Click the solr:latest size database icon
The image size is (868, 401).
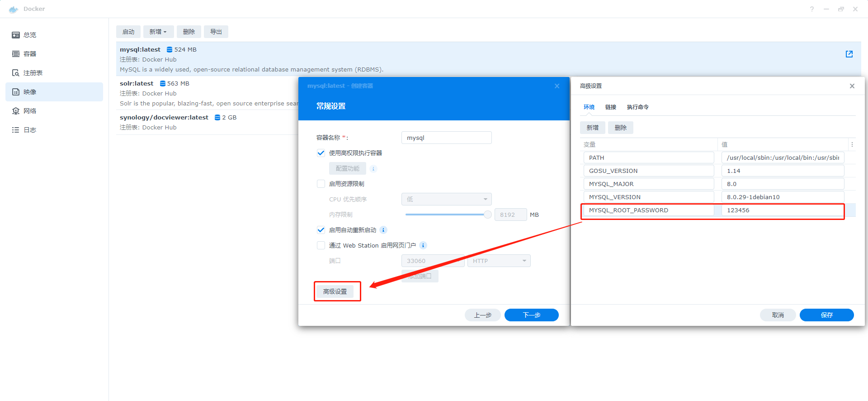tap(163, 83)
